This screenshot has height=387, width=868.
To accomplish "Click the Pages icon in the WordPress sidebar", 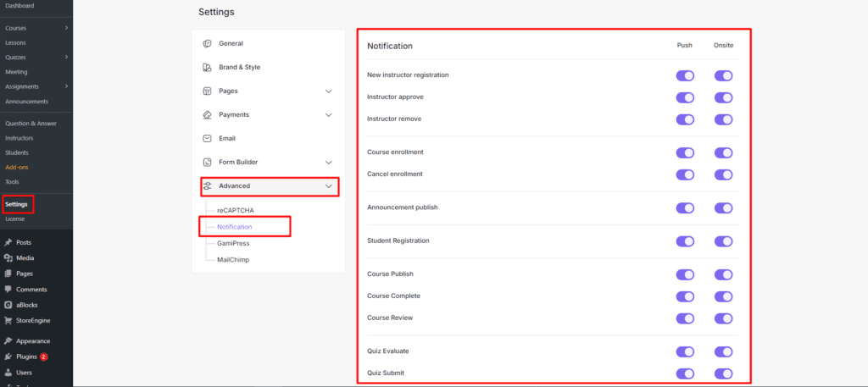I will (x=8, y=274).
